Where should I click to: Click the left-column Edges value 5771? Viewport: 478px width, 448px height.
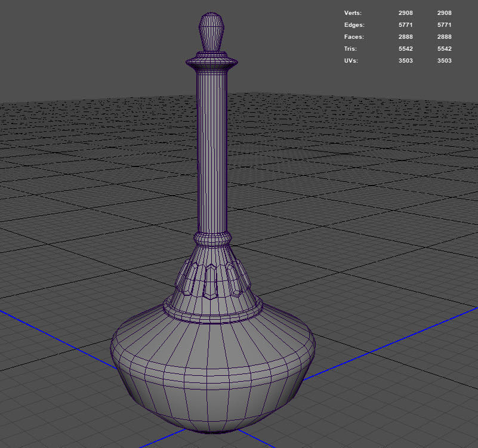click(405, 24)
